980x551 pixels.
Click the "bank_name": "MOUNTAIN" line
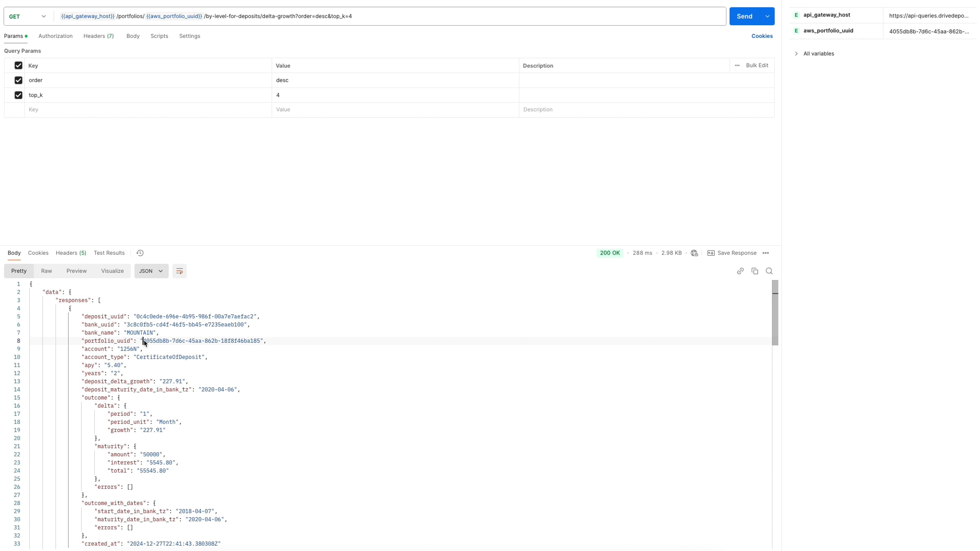point(120,333)
